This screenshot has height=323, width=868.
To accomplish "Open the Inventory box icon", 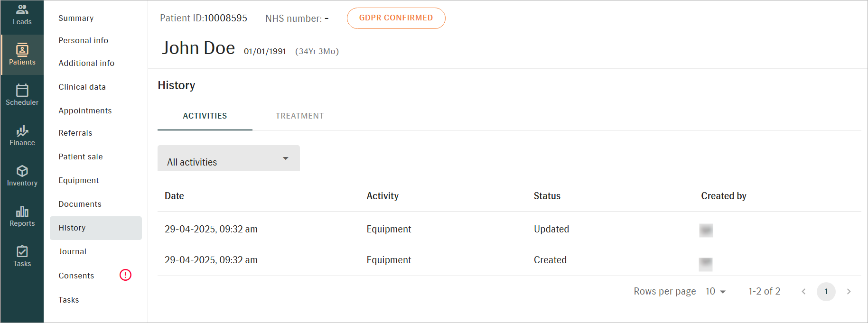I will pyautogui.click(x=22, y=171).
